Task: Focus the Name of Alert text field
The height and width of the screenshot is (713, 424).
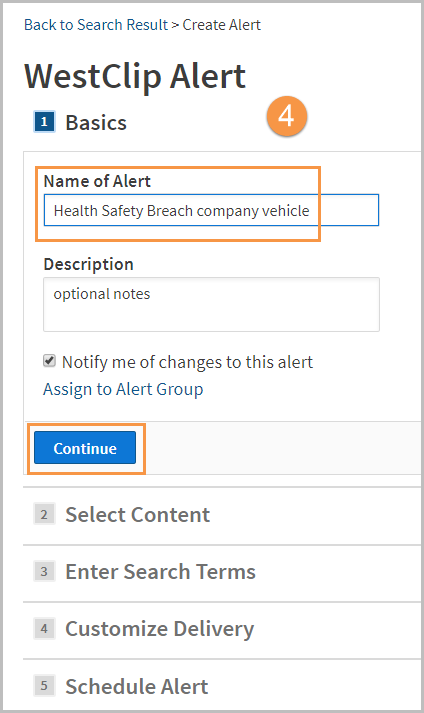Action: click(x=211, y=210)
